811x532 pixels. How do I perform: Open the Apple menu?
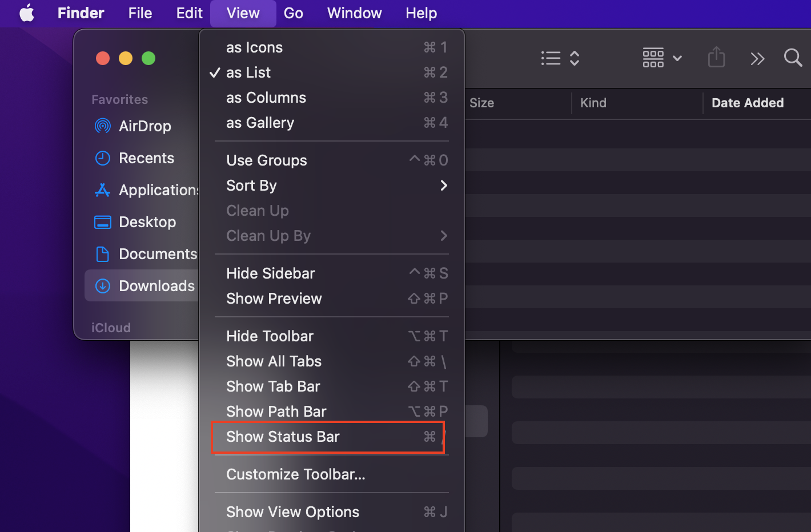[x=27, y=13]
